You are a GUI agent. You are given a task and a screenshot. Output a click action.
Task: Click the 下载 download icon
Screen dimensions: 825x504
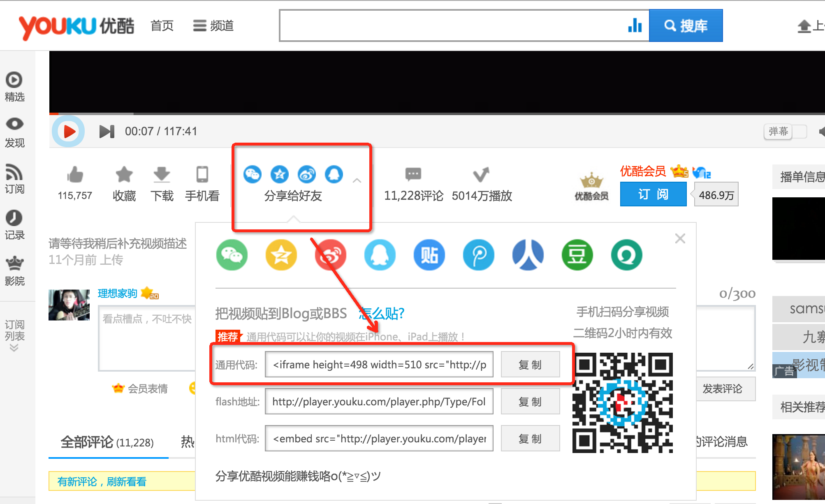pos(162,175)
